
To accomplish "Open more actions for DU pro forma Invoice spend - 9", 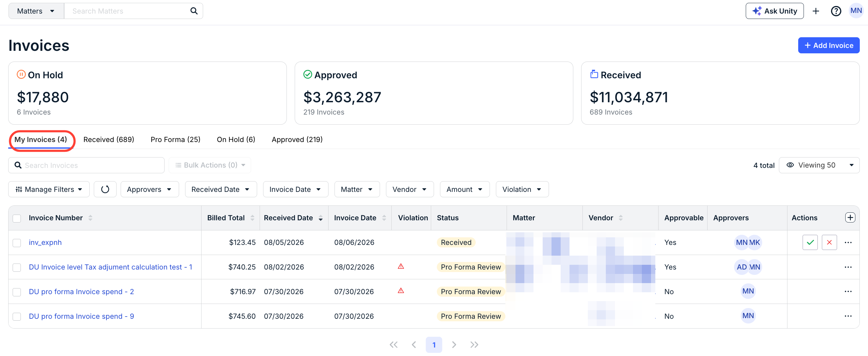I will click(x=848, y=316).
